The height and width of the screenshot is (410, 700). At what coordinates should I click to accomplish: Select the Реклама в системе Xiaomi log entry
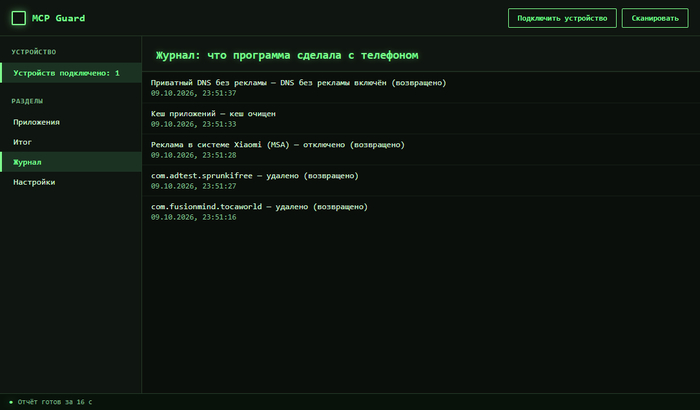[x=421, y=150]
